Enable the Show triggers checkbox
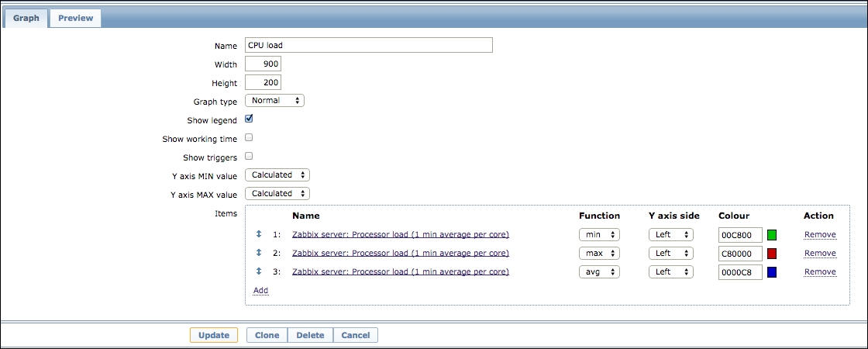The width and height of the screenshot is (868, 349). coord(250,156)
